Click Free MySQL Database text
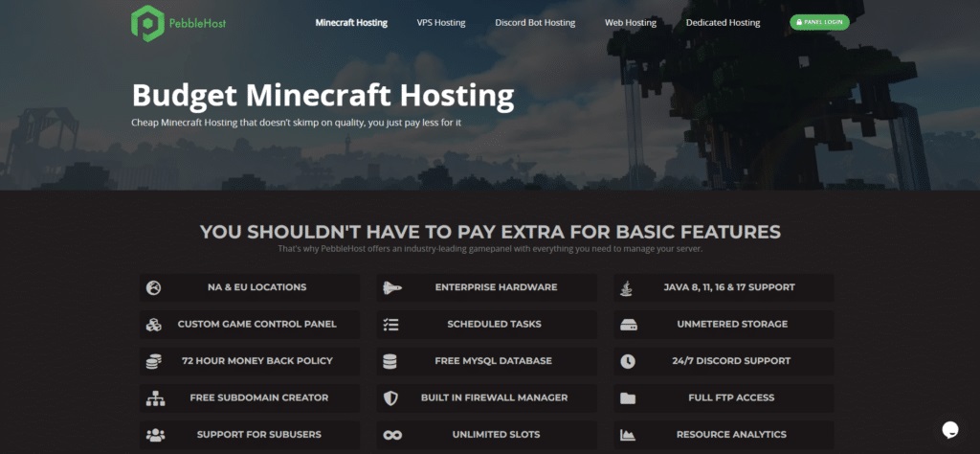This screenshot has width=980, height=454. point(494,361)
